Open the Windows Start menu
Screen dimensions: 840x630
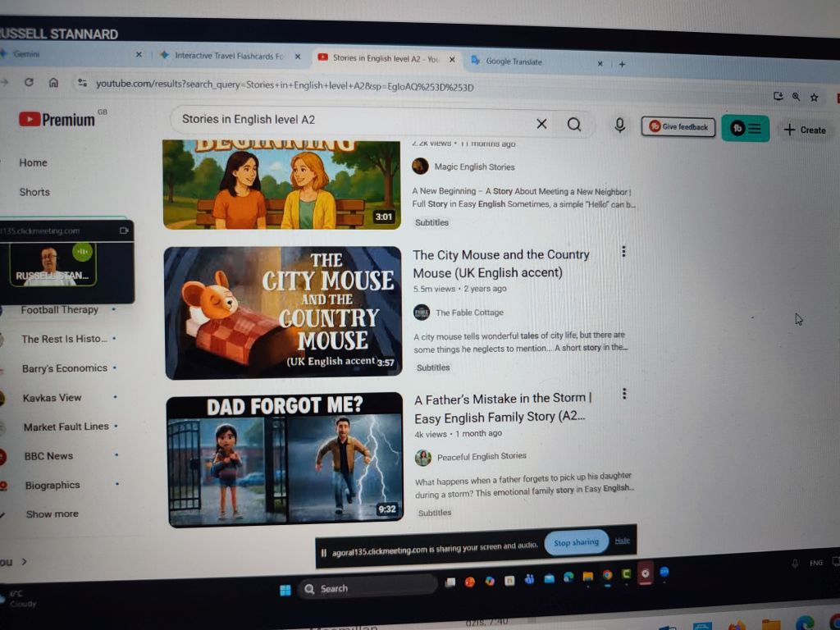[285, 589]
